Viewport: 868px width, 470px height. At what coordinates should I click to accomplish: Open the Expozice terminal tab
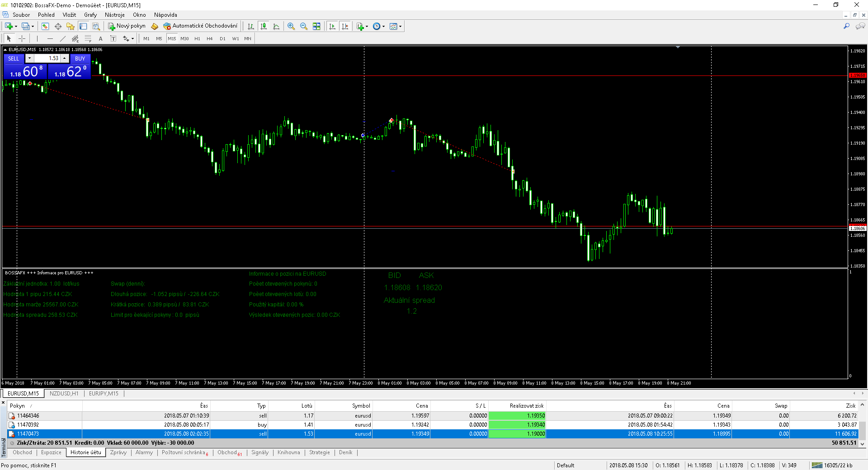(x=51, y=452)
